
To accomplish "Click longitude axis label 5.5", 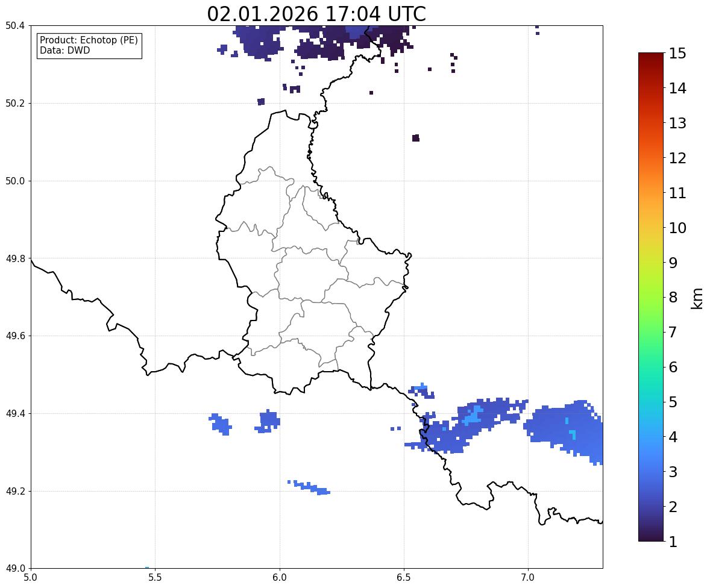I will [156, 578].
